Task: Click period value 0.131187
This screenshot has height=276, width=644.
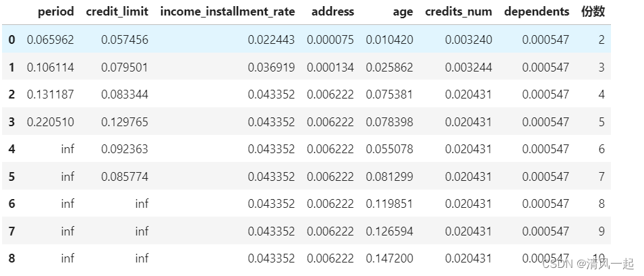Action: pyautogui.click(x=51, y=94)
